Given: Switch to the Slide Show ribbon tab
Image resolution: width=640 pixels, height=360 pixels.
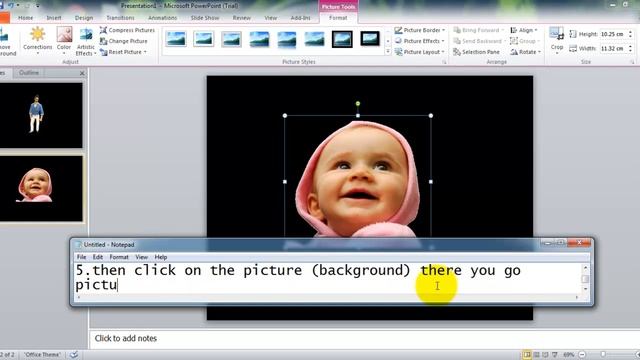Looking at the screenshot, I should point(205,18).
